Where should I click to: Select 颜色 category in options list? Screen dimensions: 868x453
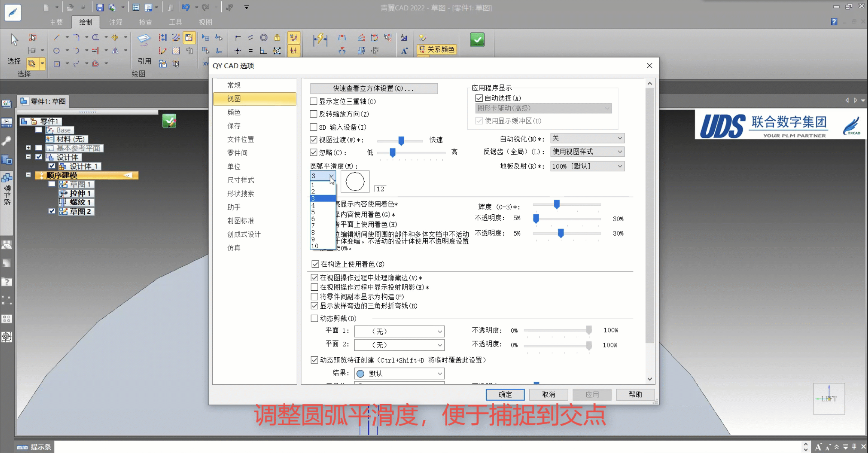tap(255, 112)
